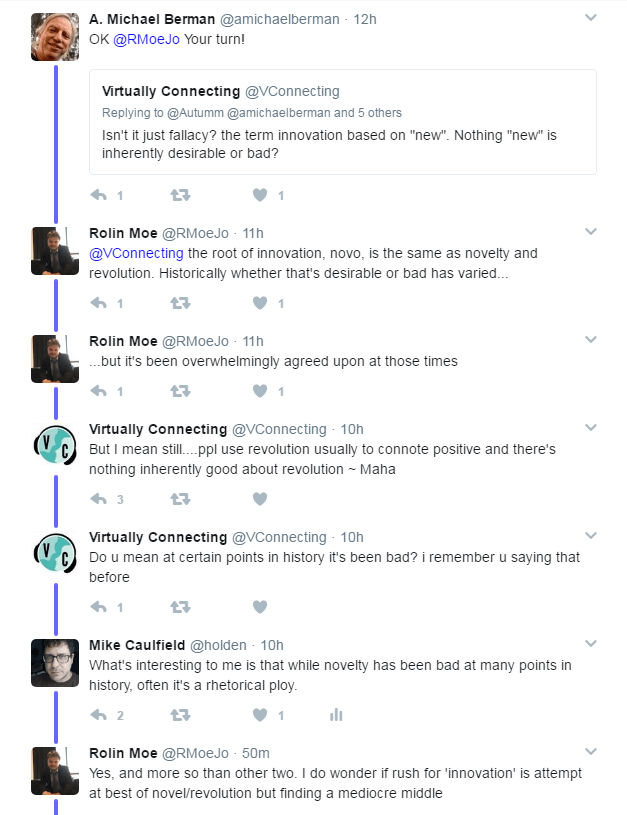This screenshot has height=815, width=627.
Task: Reply to Virtually Connecting's 'Do u mean' tweet
Action: (99, 606)
